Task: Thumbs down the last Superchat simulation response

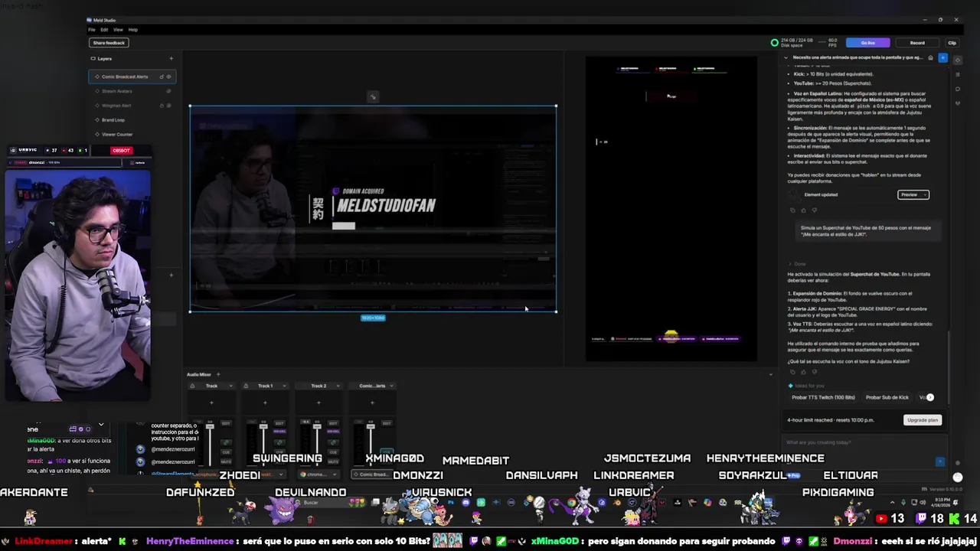Action: tap(814, 371)
